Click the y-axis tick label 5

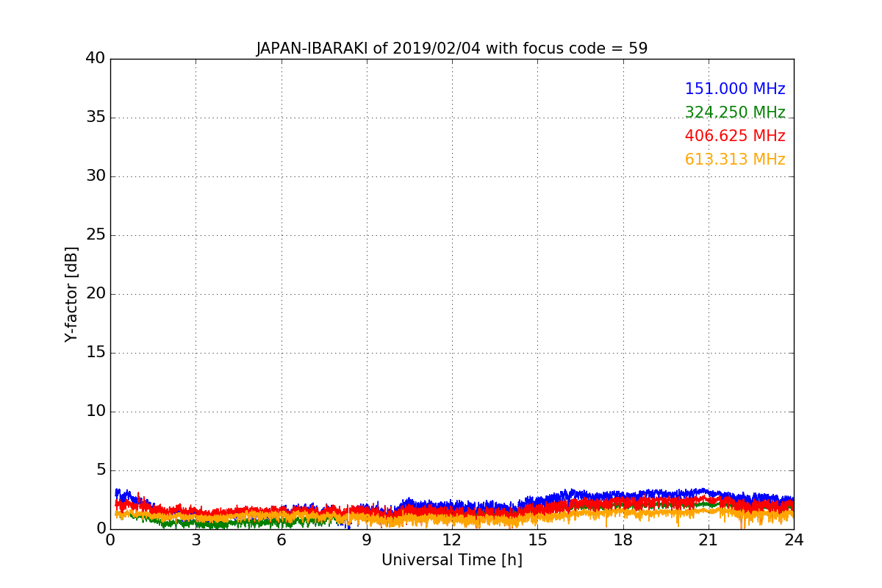(x=101, y=470)
